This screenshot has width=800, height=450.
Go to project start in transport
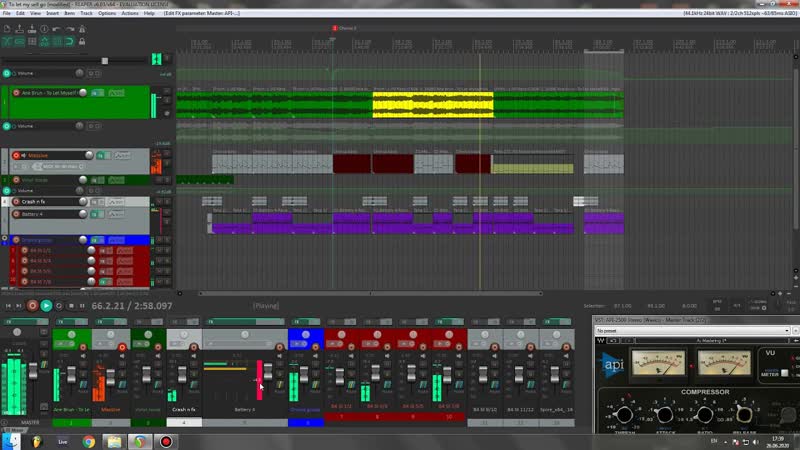pos(8,306)
